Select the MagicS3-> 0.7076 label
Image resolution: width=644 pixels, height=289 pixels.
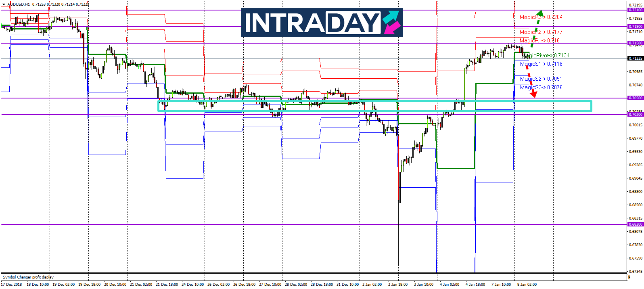[x=541, y=87]
